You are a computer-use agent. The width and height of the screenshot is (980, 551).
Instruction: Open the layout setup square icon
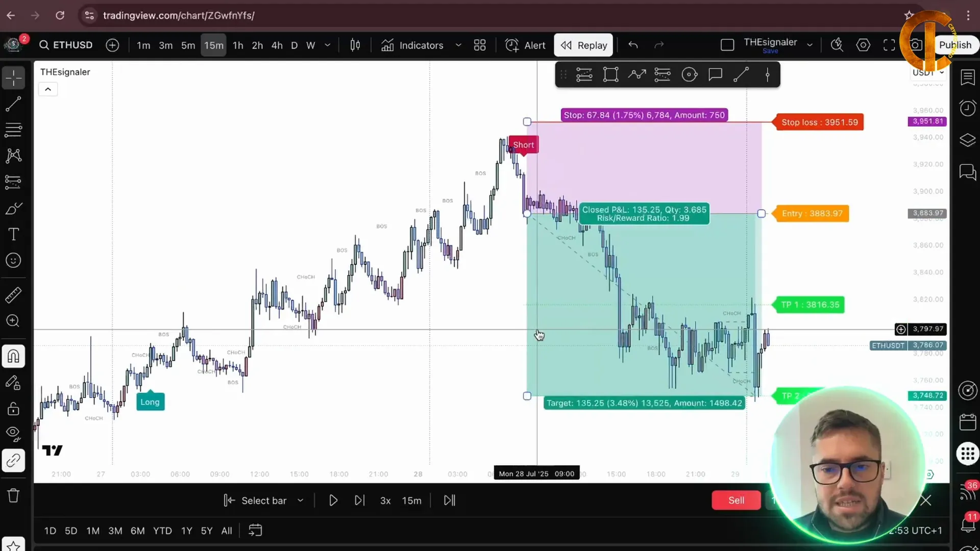tap(727, 45)
